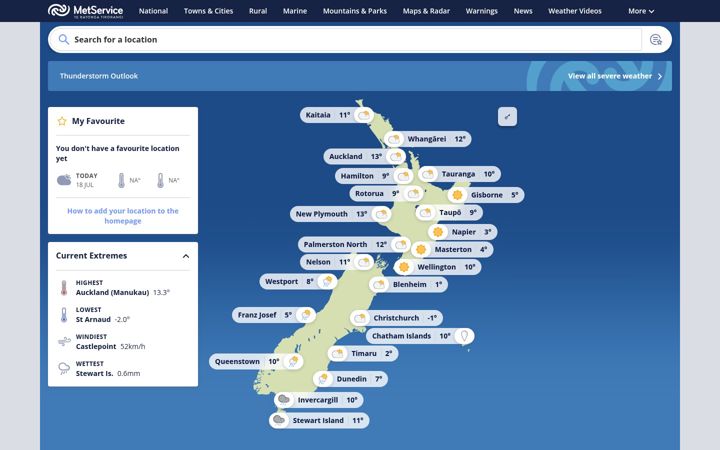
Task: Open the Blenheim forecast label
Action: pos(410,285)
